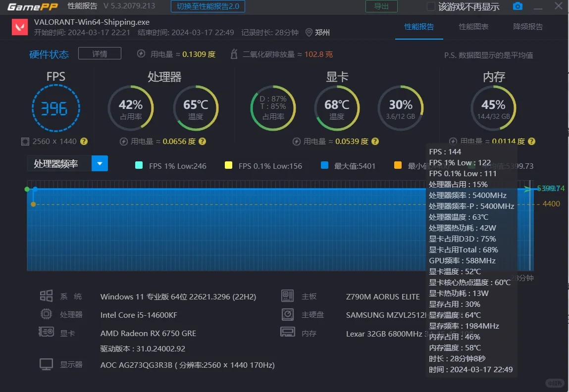Open the 处理器频率 dropdown arrow

pos(100,163)
